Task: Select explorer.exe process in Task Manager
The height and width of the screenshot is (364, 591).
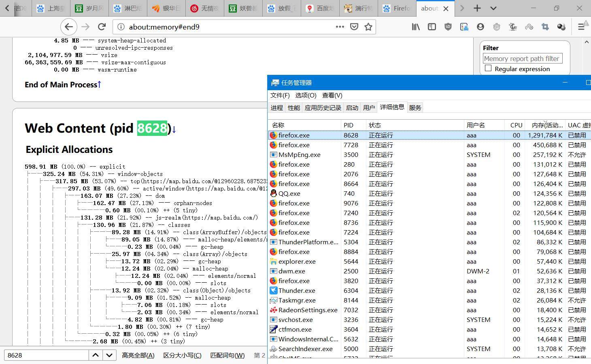Action: click(429, 261)
